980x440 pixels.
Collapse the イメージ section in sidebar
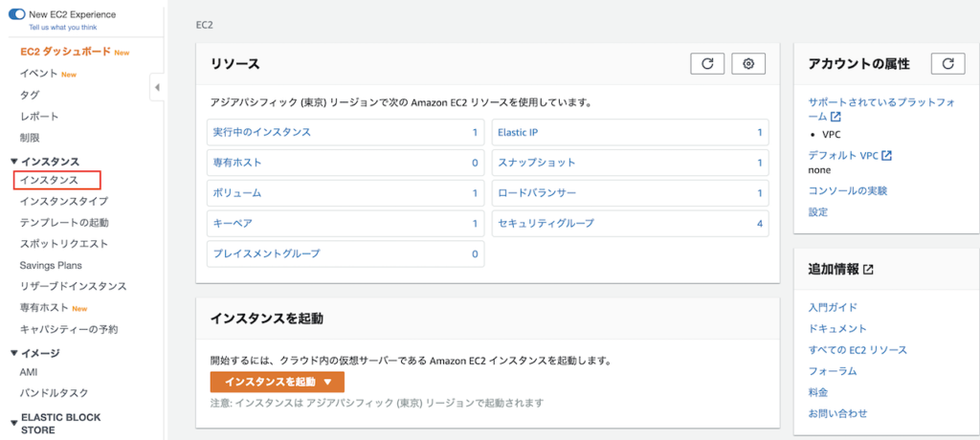13,353
